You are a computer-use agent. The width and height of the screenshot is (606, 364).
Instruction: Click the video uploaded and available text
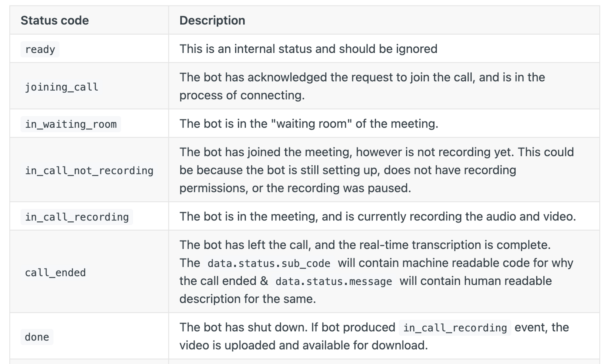[304, 346]
